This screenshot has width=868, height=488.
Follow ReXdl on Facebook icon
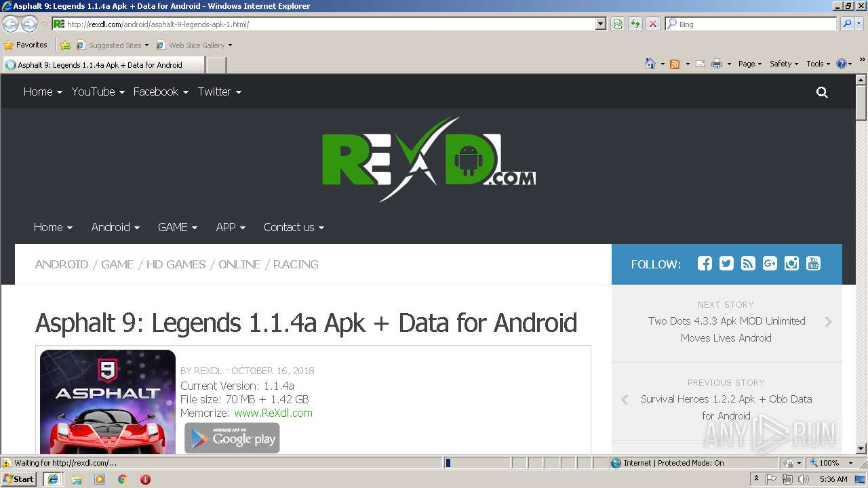click(x=705, y=264)
